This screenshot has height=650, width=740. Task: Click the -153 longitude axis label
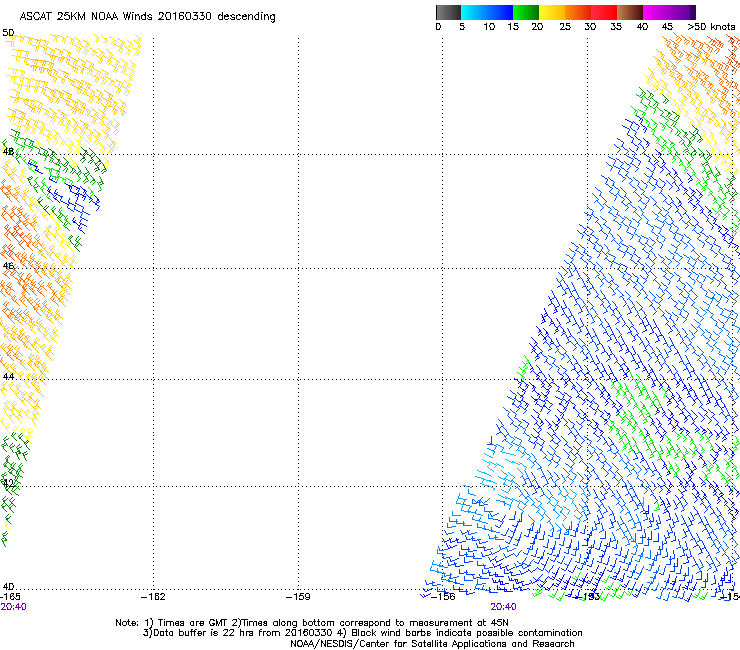pyautogui.click(x=588, y=597)
